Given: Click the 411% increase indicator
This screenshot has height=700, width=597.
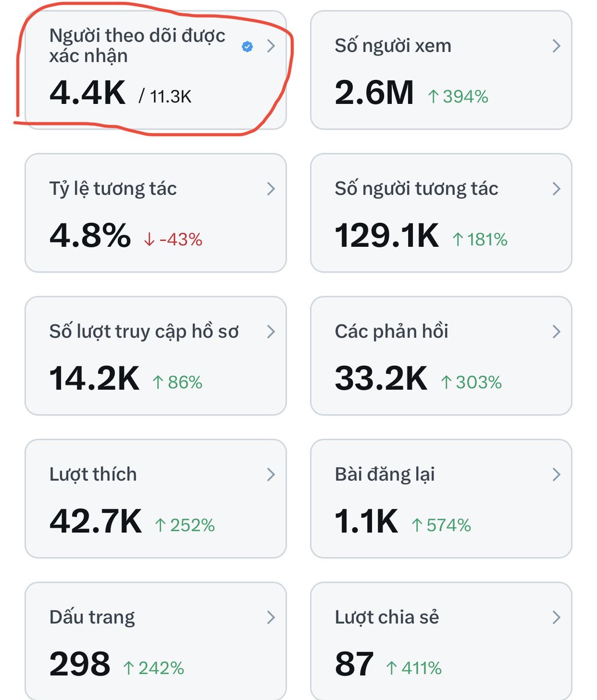Looking at the screenshot, I should pos(414,668).
